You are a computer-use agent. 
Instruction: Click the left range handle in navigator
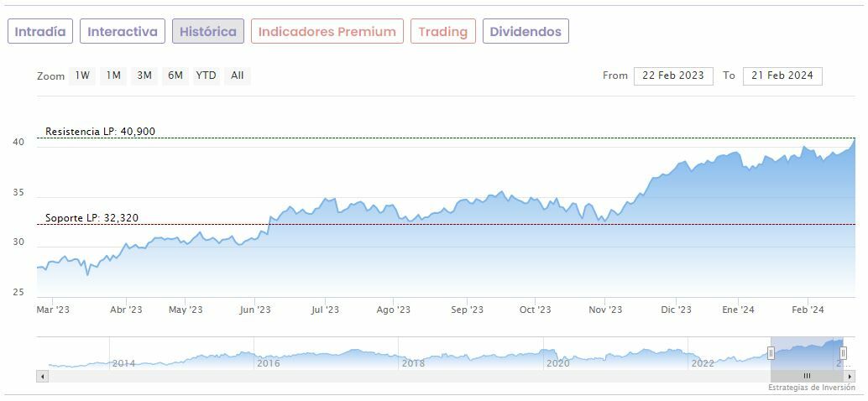(771, 353)
